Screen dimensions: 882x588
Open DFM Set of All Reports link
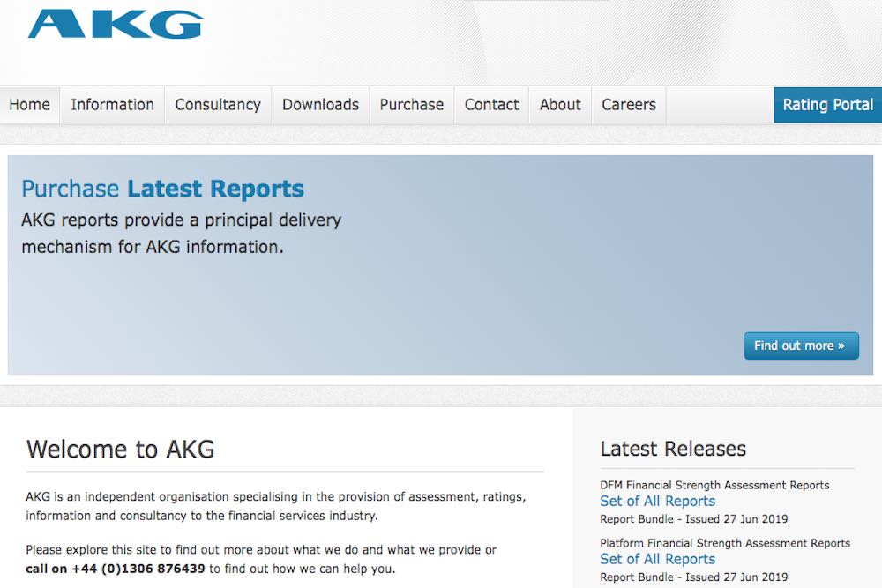pyautogui.click(x=657, y=502)
